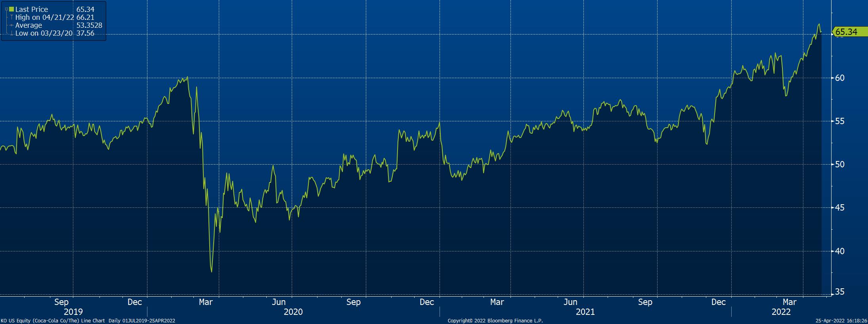Viewport: 868px width, 324px height.
Task: Click the 53.3528 average value in legend
Action: pos(90,25)
